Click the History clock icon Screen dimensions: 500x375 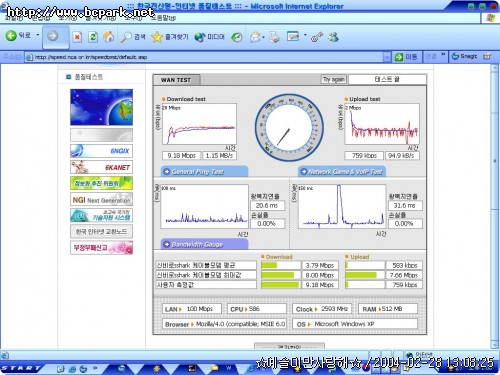(237, 37)
